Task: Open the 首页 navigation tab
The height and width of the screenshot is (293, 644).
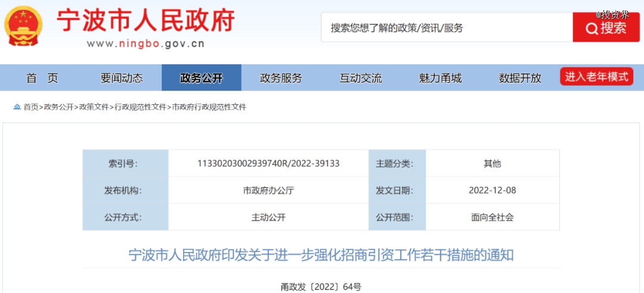Action: click(x=42, y=78)
